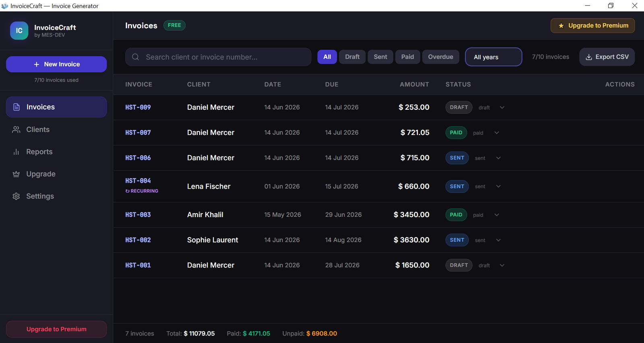Export invoices to CSV
The width and height of the screenshot is (644, 343).
coord(607,57)
